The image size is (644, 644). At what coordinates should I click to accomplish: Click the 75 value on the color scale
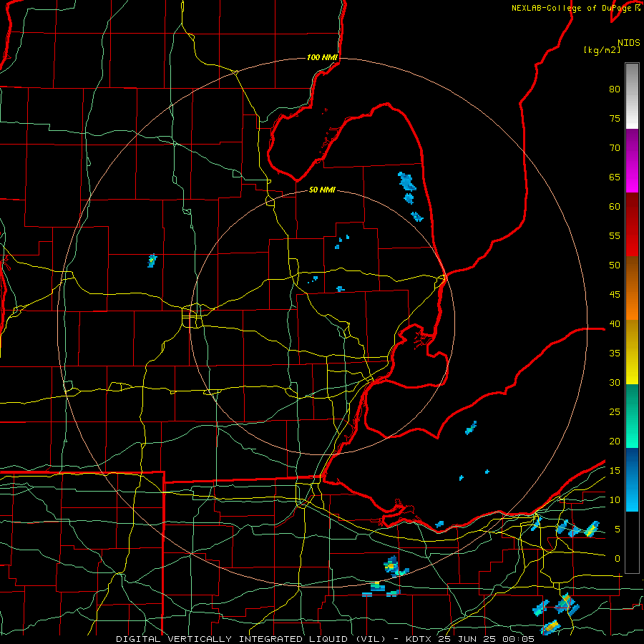tap(615, 119)
